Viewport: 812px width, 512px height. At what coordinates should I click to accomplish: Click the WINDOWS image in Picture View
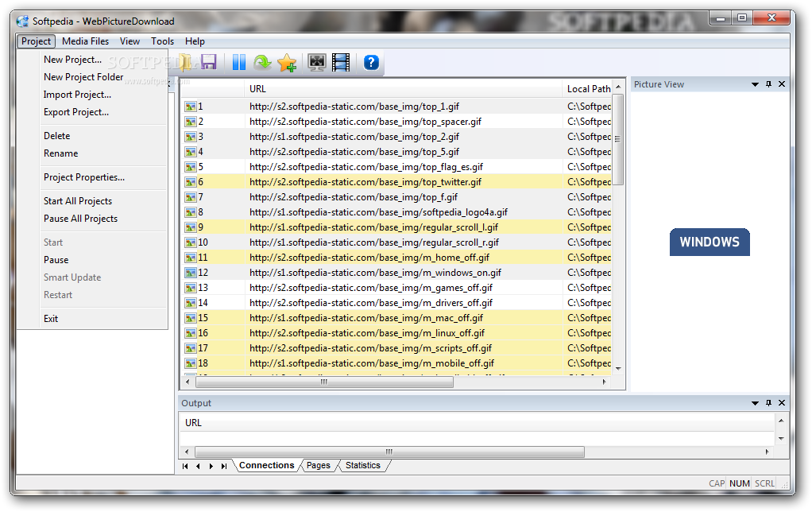[710, 242]
